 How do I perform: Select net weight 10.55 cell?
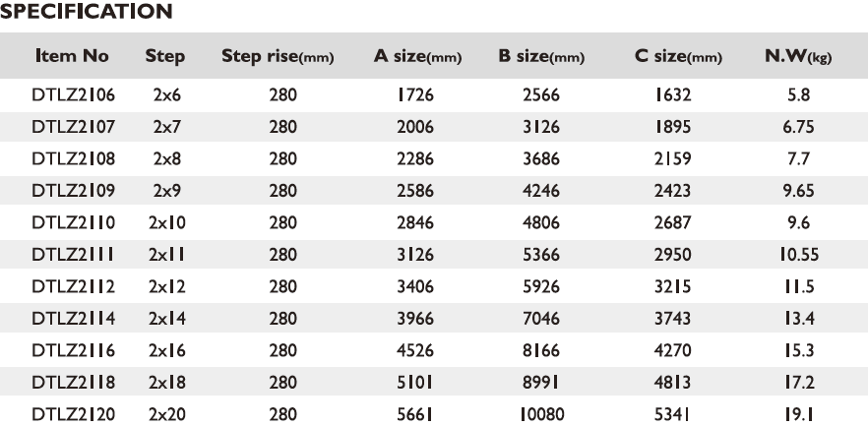[x=799, y=255]
